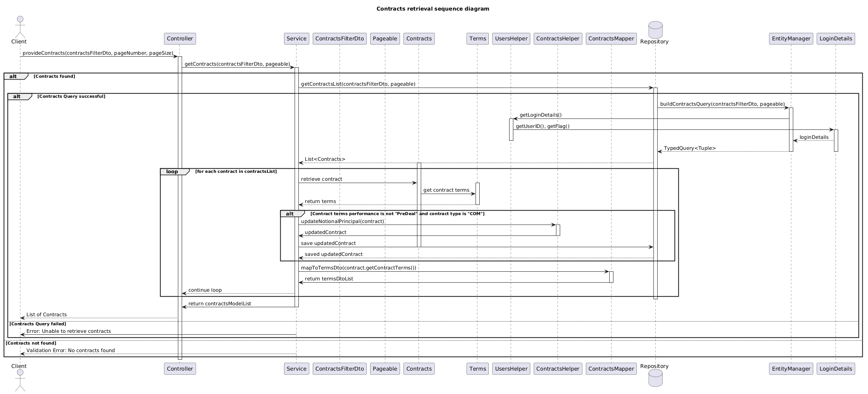Click the mapToTermsDto message label
This screenshot has width=868, height=394.
coord(358,268)
